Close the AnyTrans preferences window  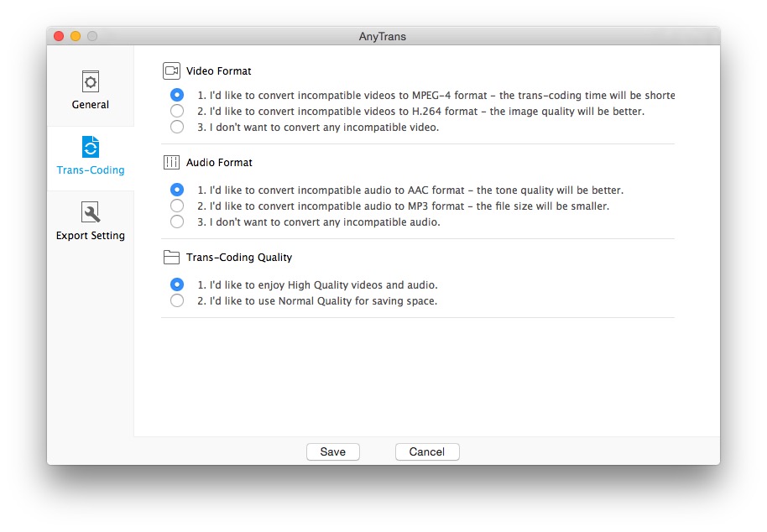point(59,36)
